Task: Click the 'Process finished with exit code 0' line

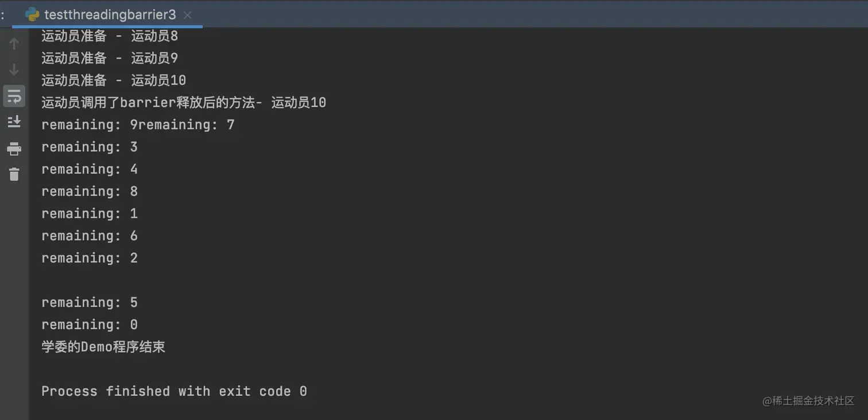Action: click(174, 391)
